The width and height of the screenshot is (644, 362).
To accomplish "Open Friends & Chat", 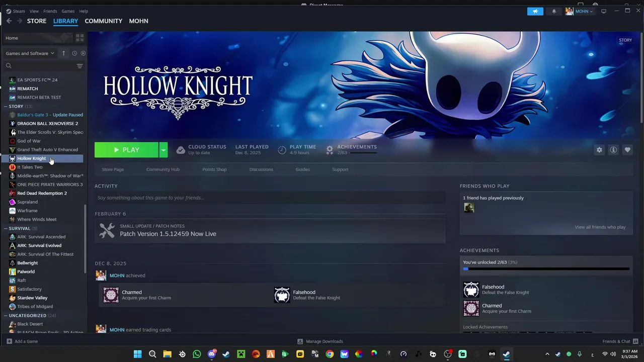I will (x=620, y=341).
